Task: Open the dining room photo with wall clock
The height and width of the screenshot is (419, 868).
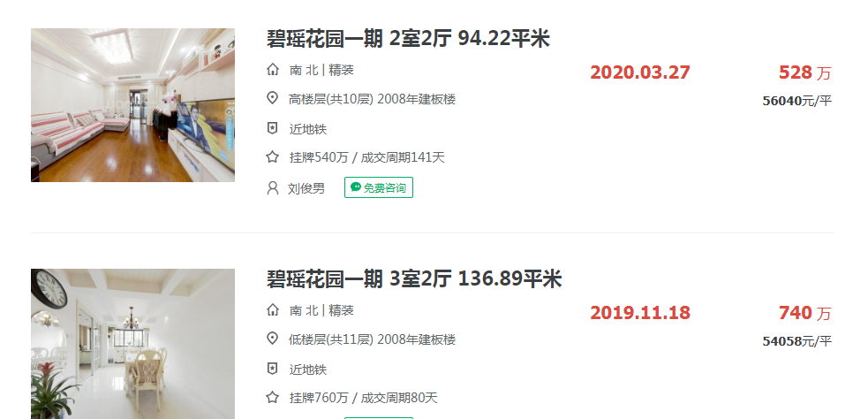Action: pos(132,344)
